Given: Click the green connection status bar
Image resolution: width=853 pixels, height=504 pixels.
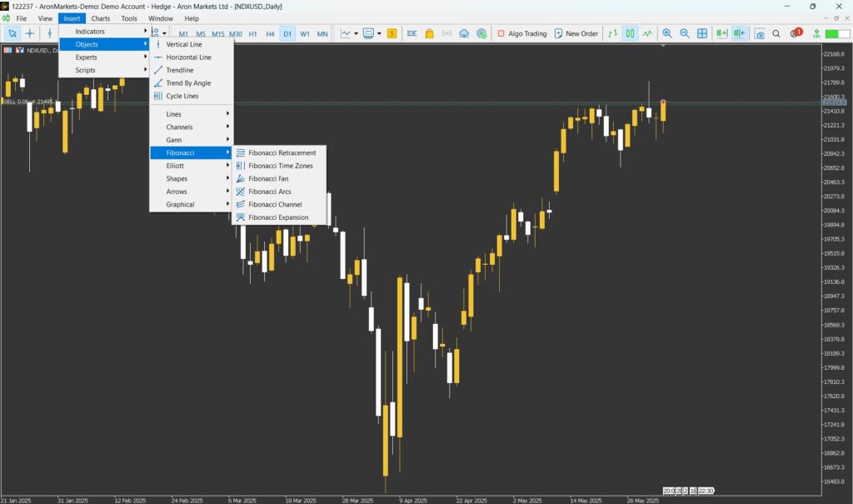Looking at the screenshot, I should tap(838, 34).
